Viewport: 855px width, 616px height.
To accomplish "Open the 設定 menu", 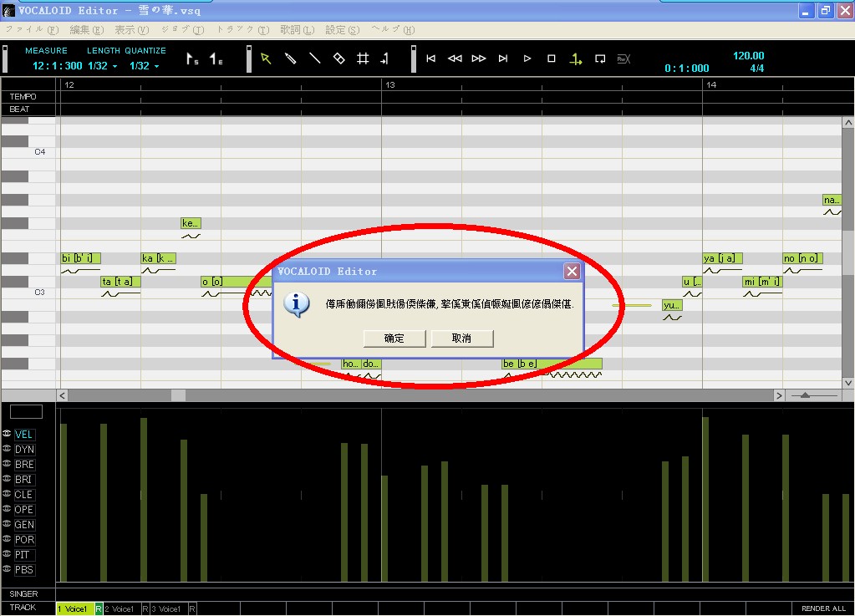I will coord(343,30).
